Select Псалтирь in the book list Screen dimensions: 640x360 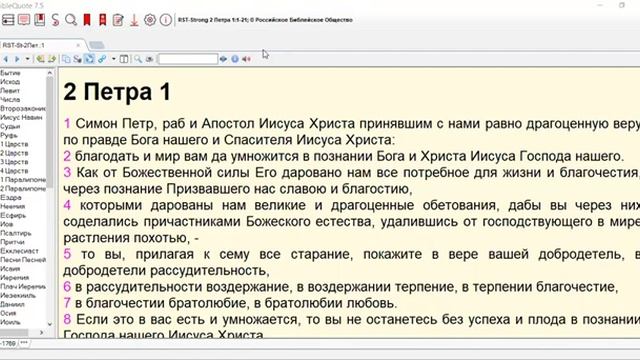click(16, 233)
